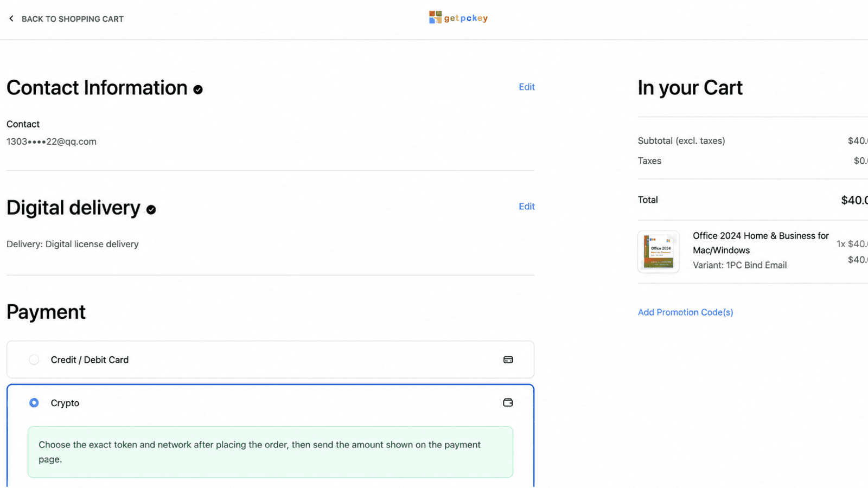Click the 'Taxes' label in cart
868x488 pixels.
coord(649,160)
